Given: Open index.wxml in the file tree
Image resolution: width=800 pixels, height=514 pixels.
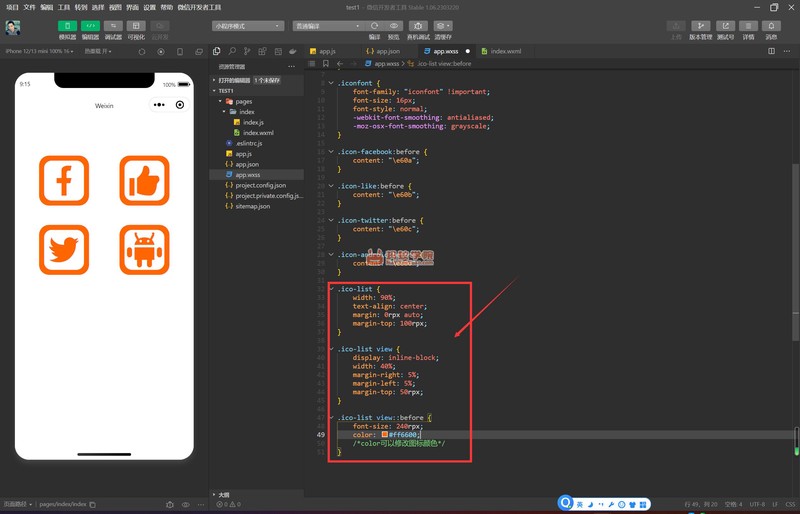Looking at the screenshot, I should pos(257,133).
